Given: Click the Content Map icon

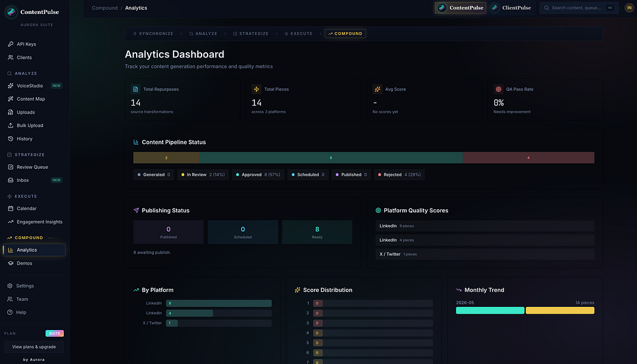Looking at the screenshot, I should tap(10, 99).
